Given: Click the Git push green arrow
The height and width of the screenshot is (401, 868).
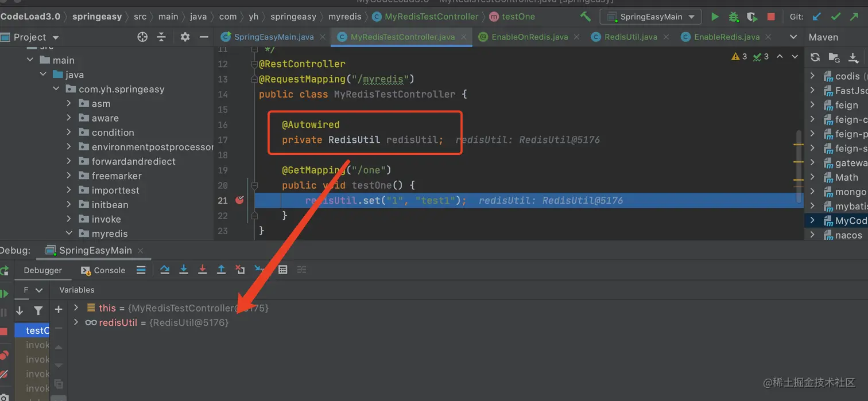Looking at the screenshot, I should pyautogui.click(x=855, y=17).
